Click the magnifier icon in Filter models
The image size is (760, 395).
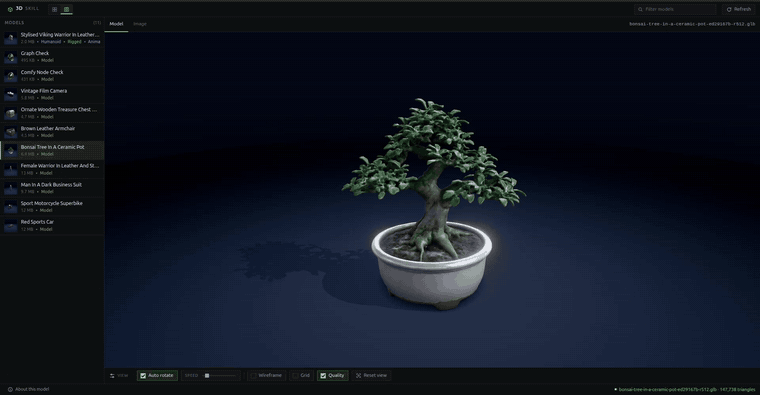[x=640, y=9]
